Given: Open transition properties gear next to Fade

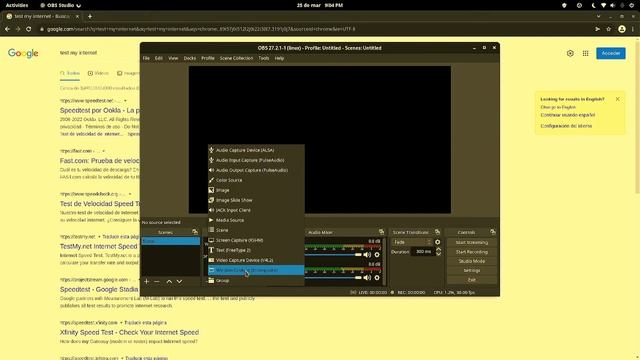Looking at the screenshot, I should (x=438, y=242).
